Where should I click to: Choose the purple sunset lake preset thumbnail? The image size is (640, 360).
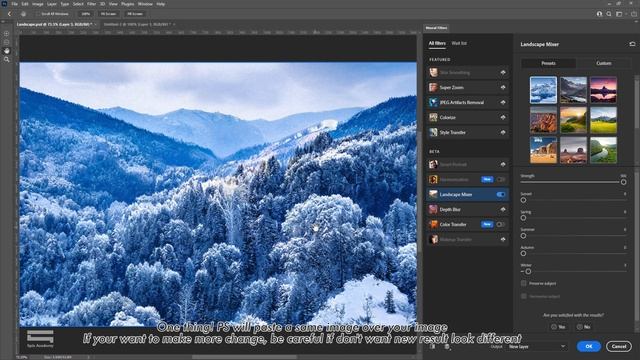tap(603, 90)
